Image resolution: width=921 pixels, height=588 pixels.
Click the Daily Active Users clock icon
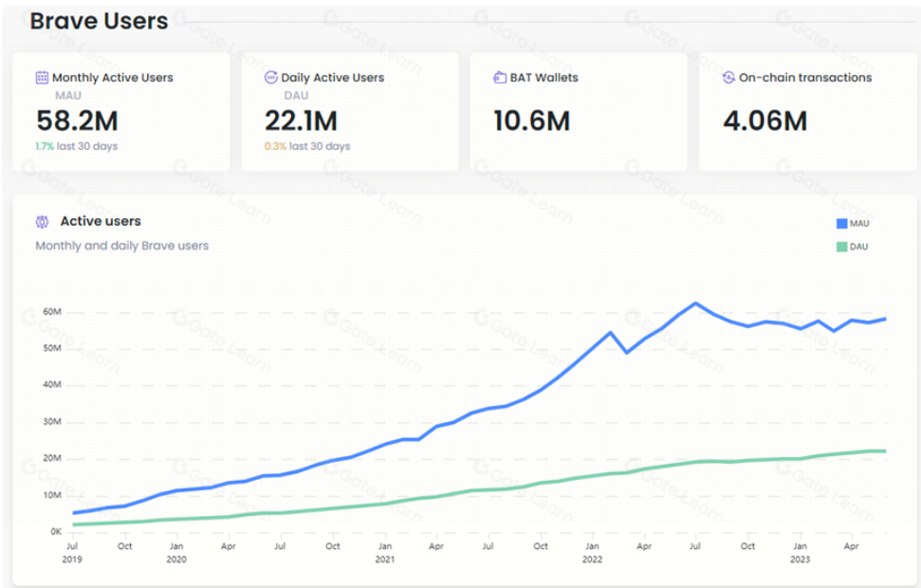click(271, 78)
